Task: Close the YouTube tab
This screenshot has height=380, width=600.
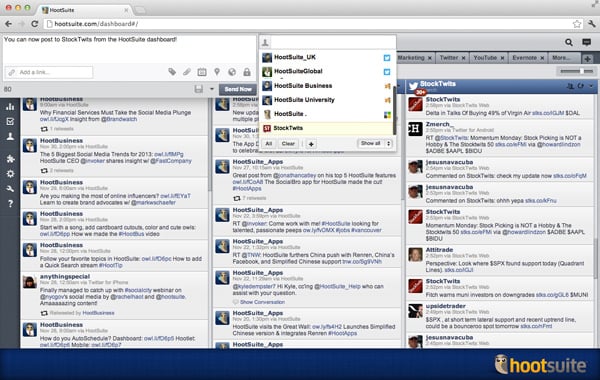Action: point(502,58)
